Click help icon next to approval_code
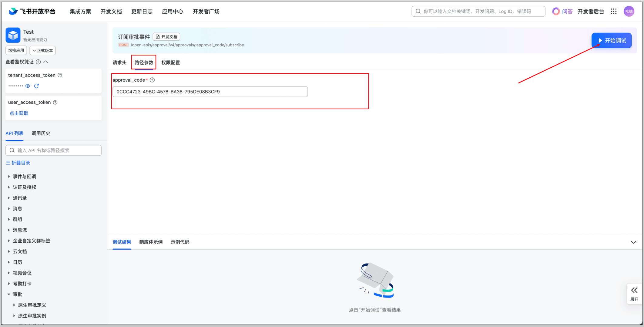The width and height of the screenshot is (644, 327). (x=153, y=80)
